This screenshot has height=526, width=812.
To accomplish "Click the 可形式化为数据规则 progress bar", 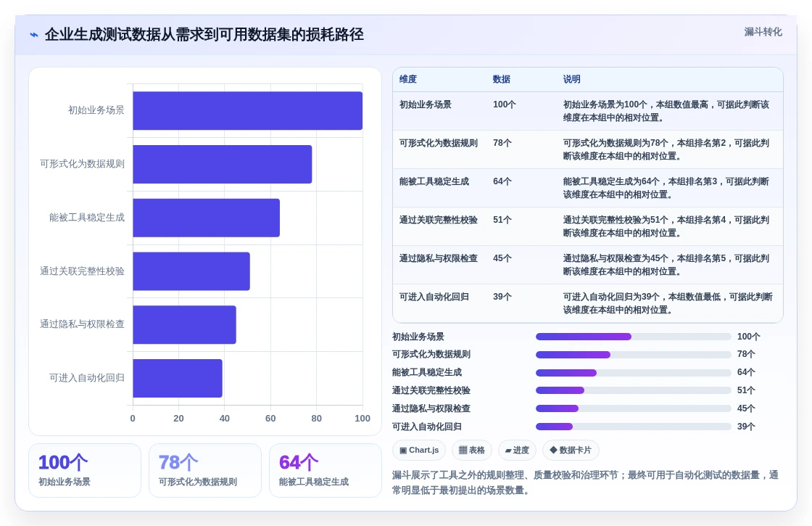I will 633,355.
